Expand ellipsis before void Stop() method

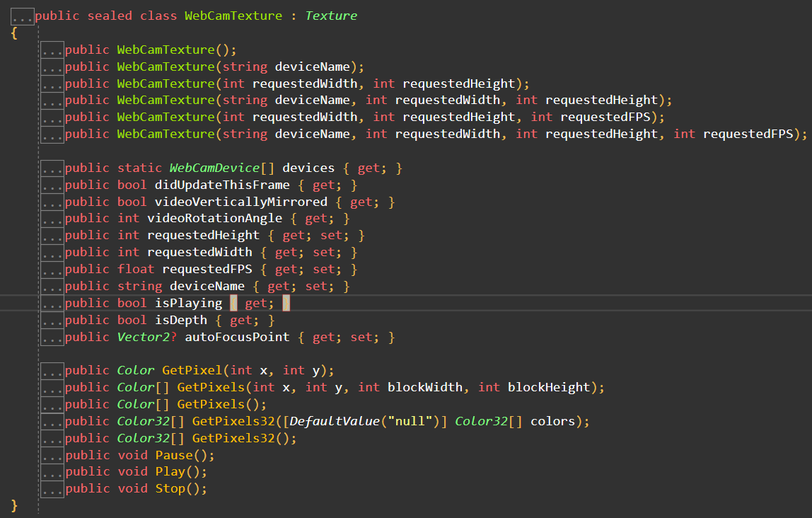click(52, 488)
